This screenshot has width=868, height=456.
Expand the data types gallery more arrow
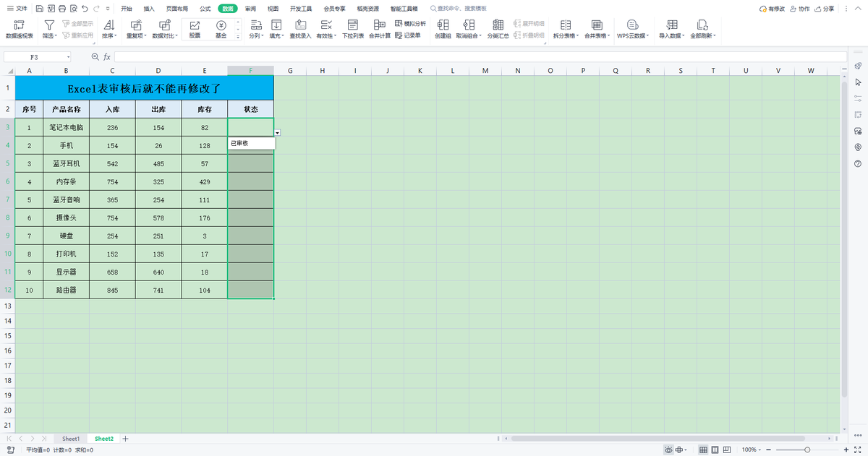coord(238,37)
